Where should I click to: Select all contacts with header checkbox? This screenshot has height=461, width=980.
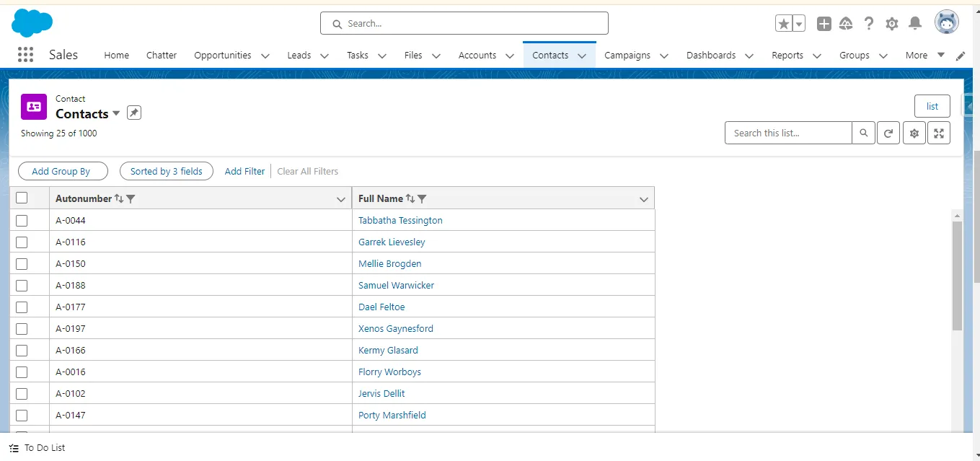22,198
